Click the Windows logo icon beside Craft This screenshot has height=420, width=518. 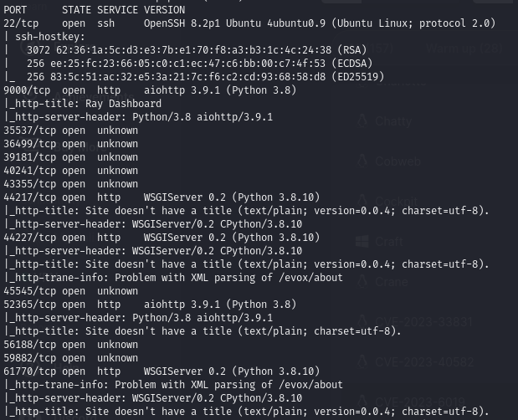pos(362,242)
